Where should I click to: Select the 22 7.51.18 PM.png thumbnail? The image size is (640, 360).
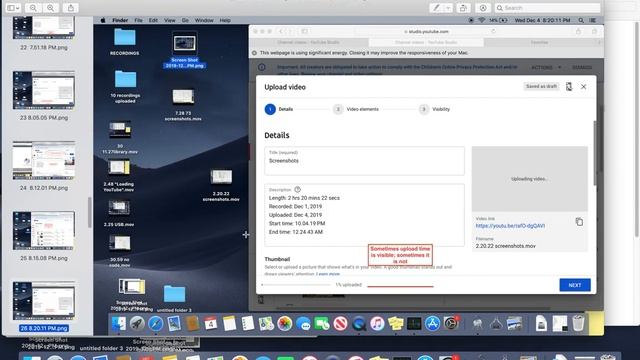[x=44, y=28]
